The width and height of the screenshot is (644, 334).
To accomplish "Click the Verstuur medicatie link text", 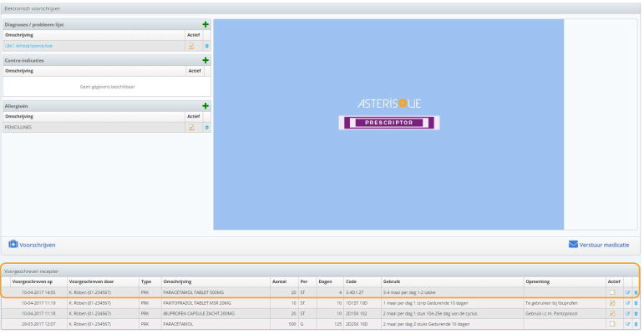I will [x=604, y=245].
